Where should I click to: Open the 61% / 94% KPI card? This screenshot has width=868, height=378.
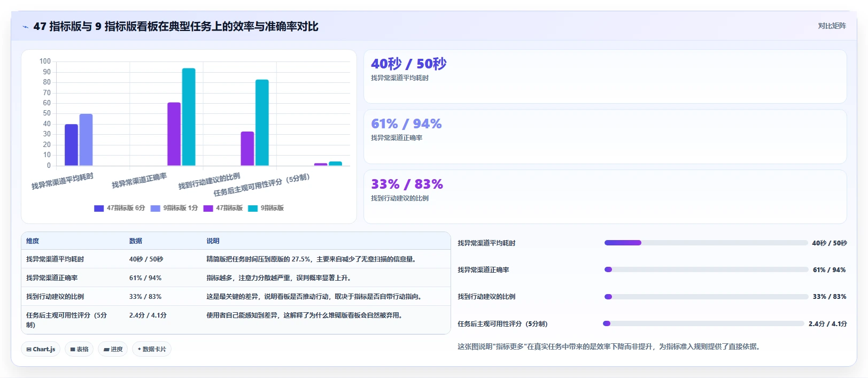tap(605, 137)
